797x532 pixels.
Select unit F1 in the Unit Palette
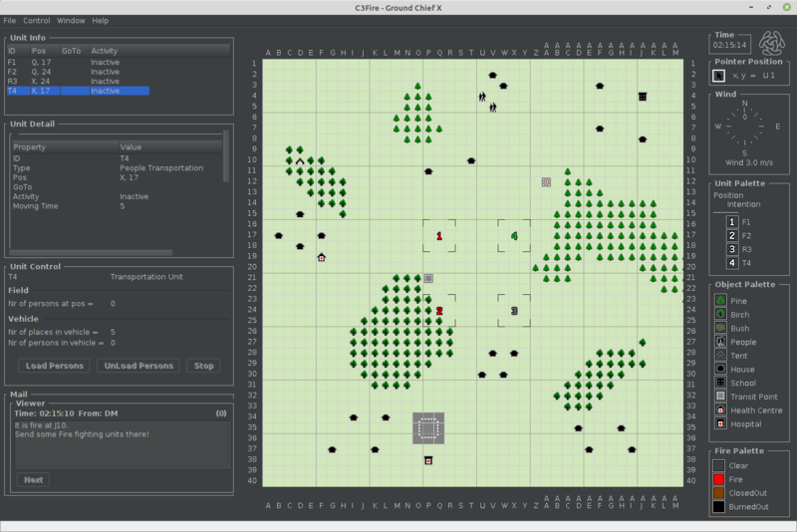732,221
